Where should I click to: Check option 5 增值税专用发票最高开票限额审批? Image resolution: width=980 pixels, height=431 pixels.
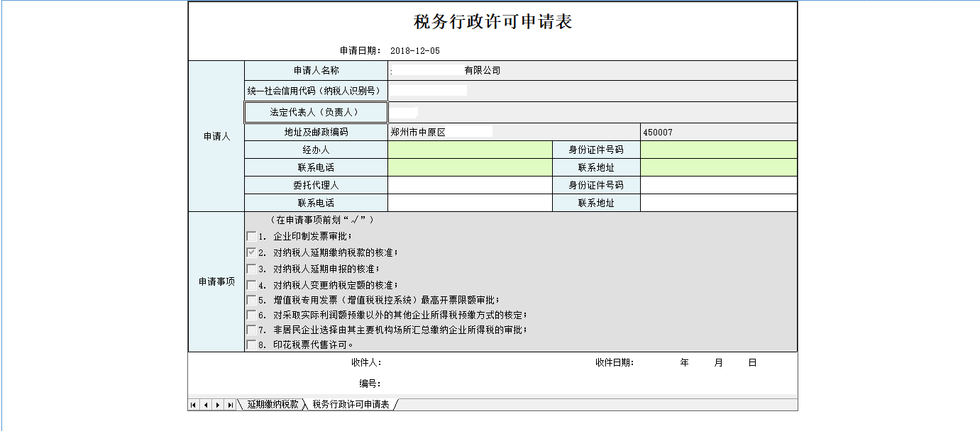coord(251,301)
